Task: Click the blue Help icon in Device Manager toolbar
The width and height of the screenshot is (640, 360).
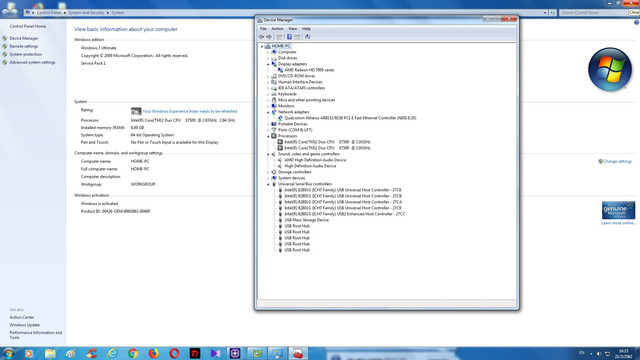Action: [289, 37]
